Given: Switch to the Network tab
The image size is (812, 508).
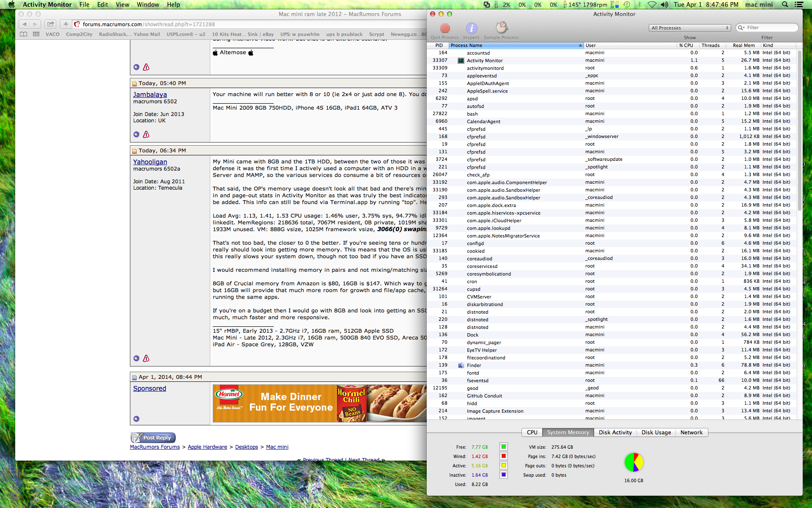Looking at the screenshot, I should point(691,432).
